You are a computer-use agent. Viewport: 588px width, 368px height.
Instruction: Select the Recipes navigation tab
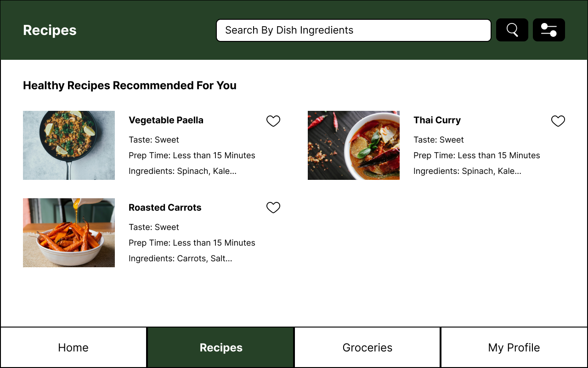pos(220,347)
